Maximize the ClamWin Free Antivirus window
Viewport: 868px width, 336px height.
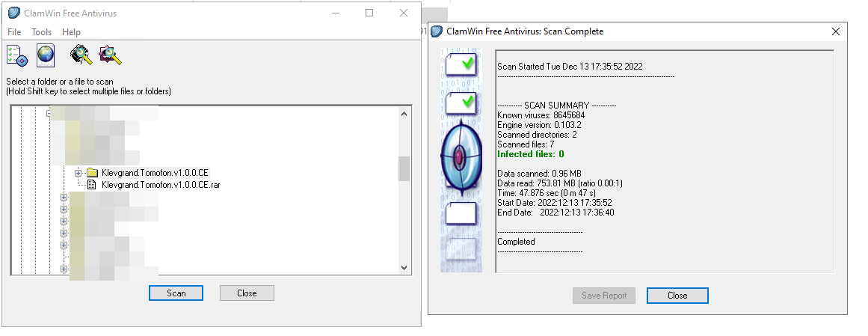[369, 13]
